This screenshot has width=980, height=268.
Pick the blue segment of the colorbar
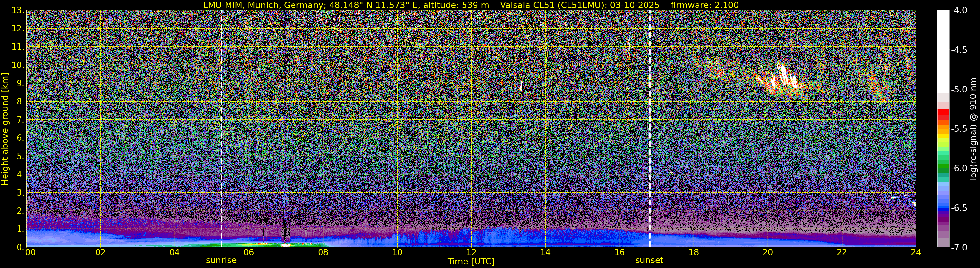pos(943,208)
